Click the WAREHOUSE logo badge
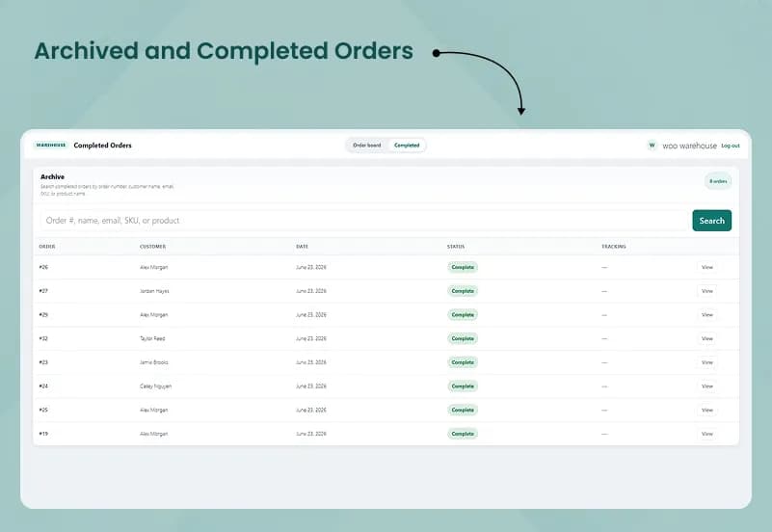 51,146
